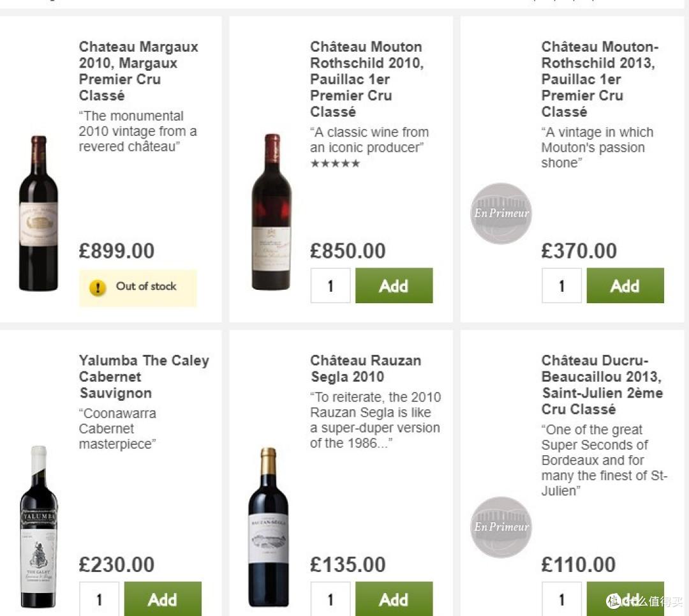Image resolution: width=689 pixels, height=616 pixels.
Task: Click the yellow Out of stock warning icon
Action: coord(98,287)
